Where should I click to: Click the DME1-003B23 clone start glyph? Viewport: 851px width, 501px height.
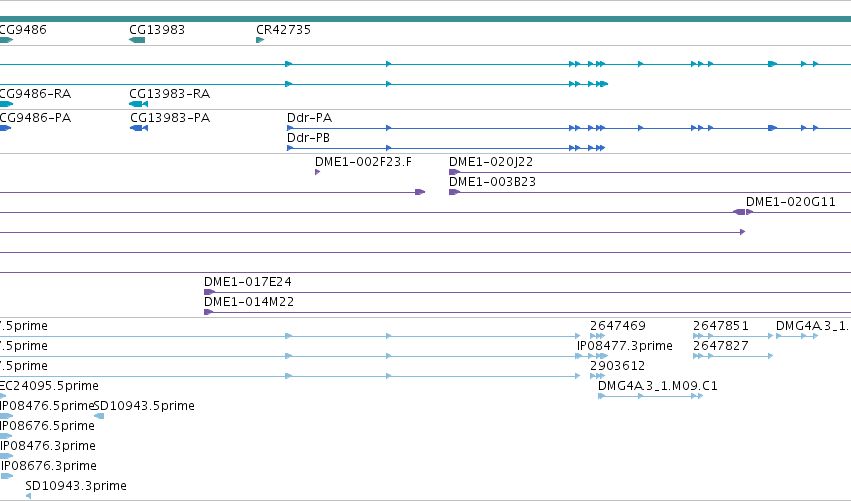tap(454, 192)
